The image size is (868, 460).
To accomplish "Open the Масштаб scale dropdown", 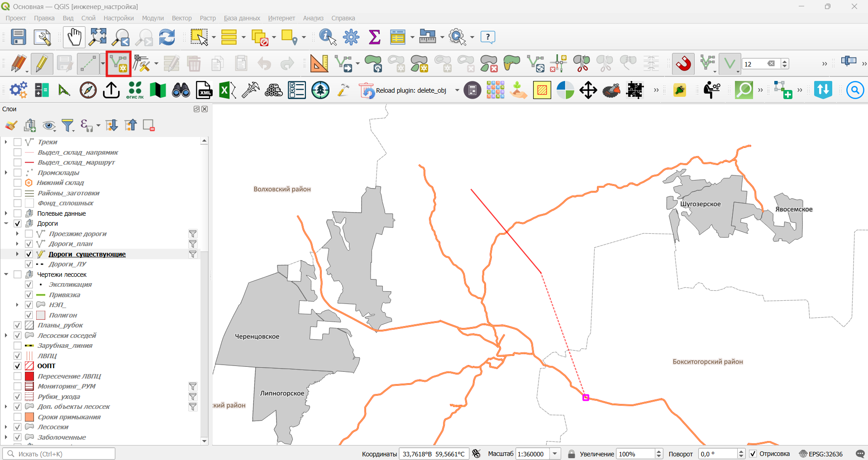I will (x=555, y=454).
